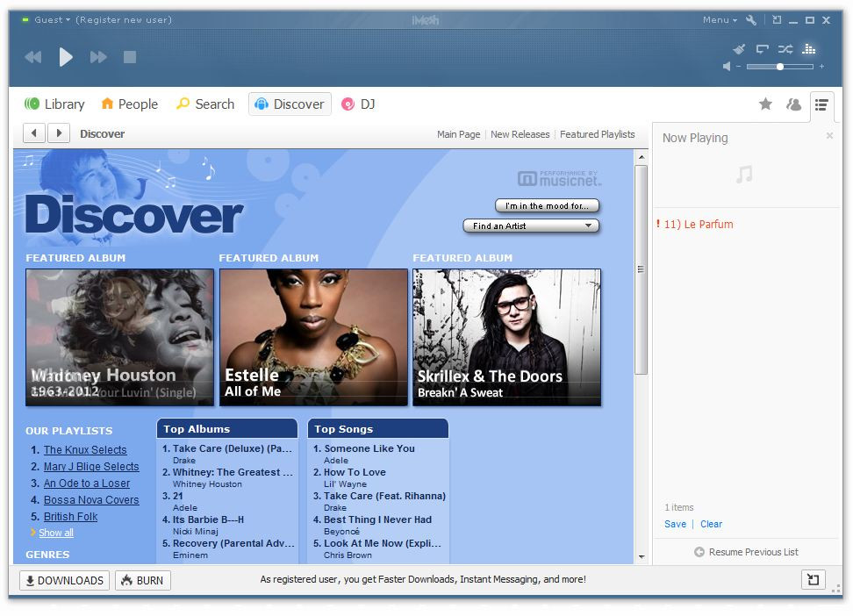This screenshot has height=616, width=853.
Task: Toggle the Now Playing list panel icon
Action: 821,104
